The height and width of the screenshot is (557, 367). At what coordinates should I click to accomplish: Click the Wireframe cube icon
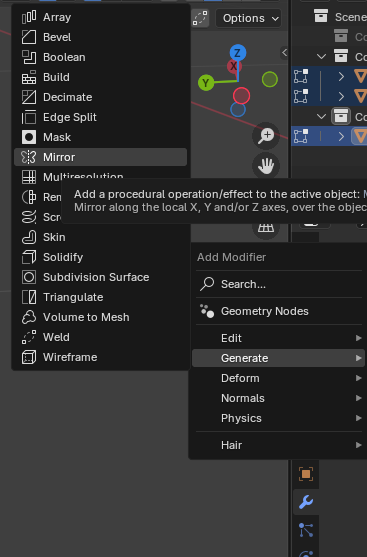(x=29, y=357)
